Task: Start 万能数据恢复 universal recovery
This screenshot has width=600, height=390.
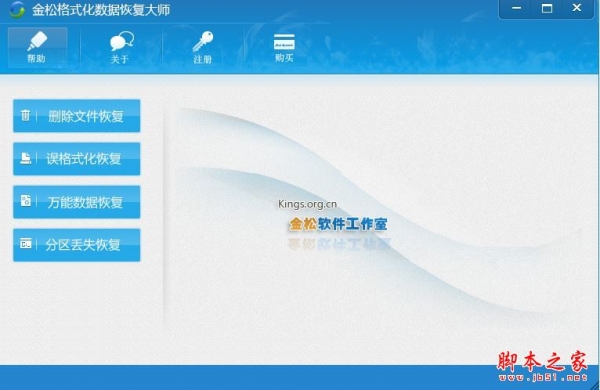Action: (x=77, y=202)
